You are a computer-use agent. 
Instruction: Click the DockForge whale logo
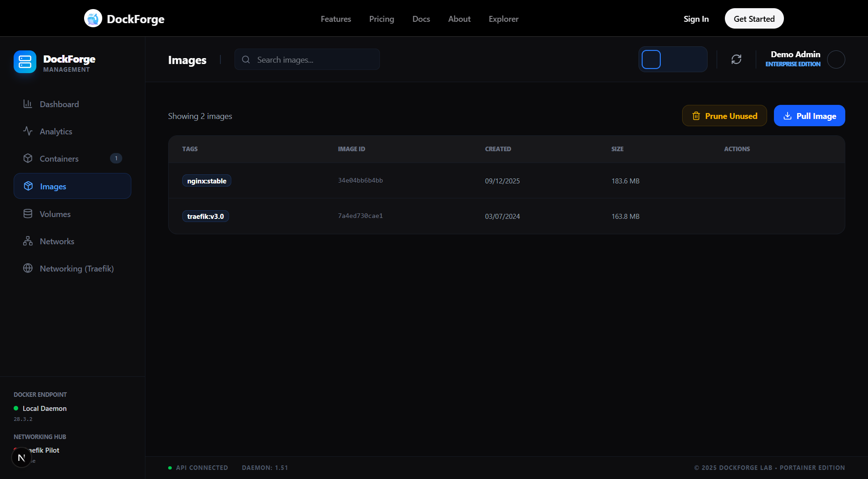93,18
